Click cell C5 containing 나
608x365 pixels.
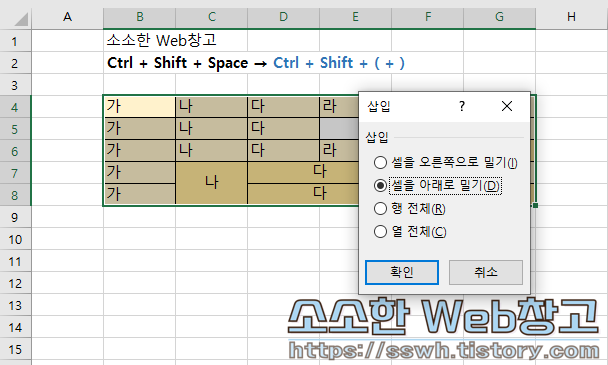(x=212, y=129)
